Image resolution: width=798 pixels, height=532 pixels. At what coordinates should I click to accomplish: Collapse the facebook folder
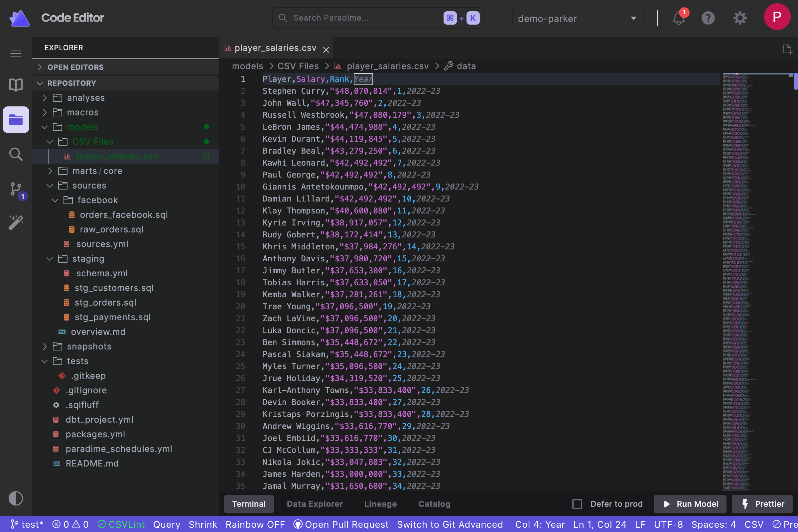pyautogui.click(x=125, y=200)
